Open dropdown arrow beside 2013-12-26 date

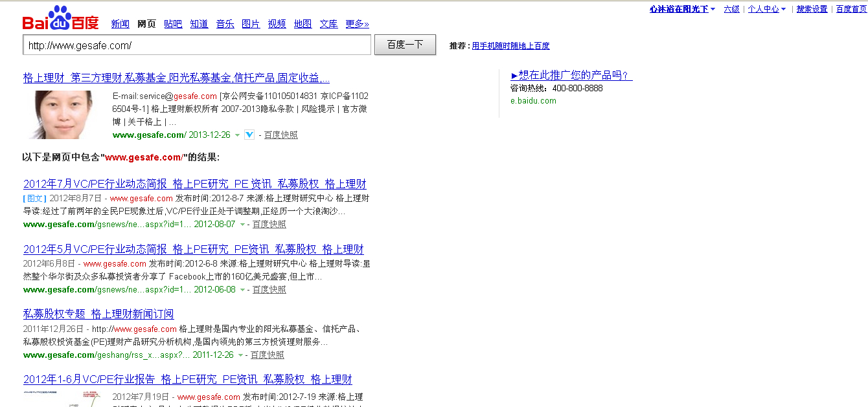click(237, 135)
